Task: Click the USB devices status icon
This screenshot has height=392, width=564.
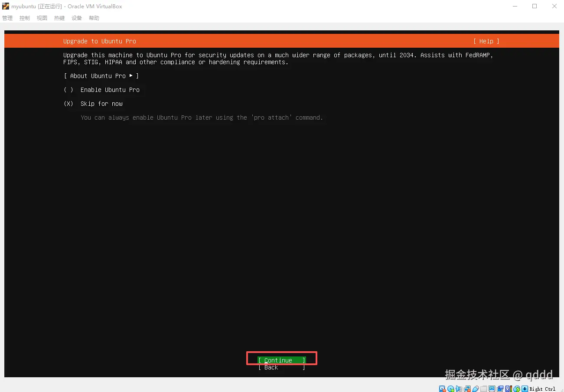Action: [x=476, y=389]
